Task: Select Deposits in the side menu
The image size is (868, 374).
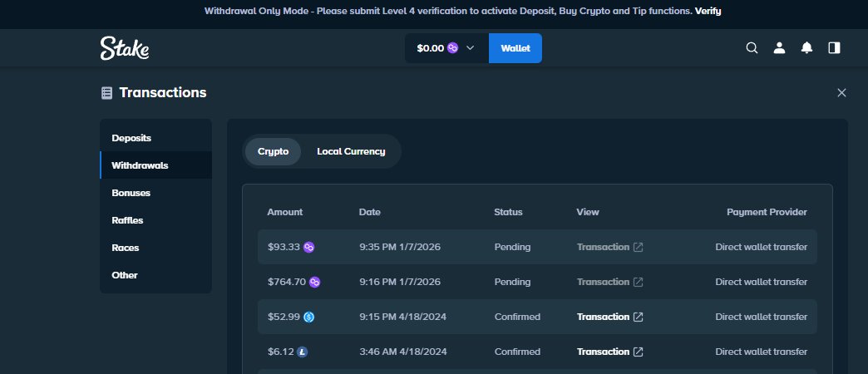Action: [x=156, y=138]
